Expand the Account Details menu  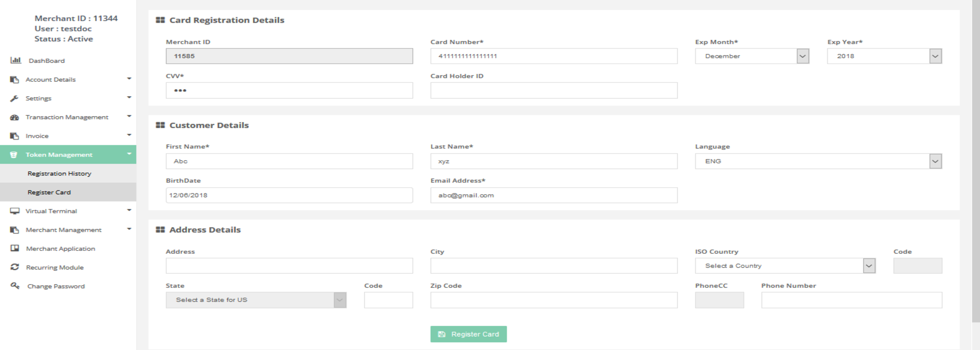coord(50,79)
